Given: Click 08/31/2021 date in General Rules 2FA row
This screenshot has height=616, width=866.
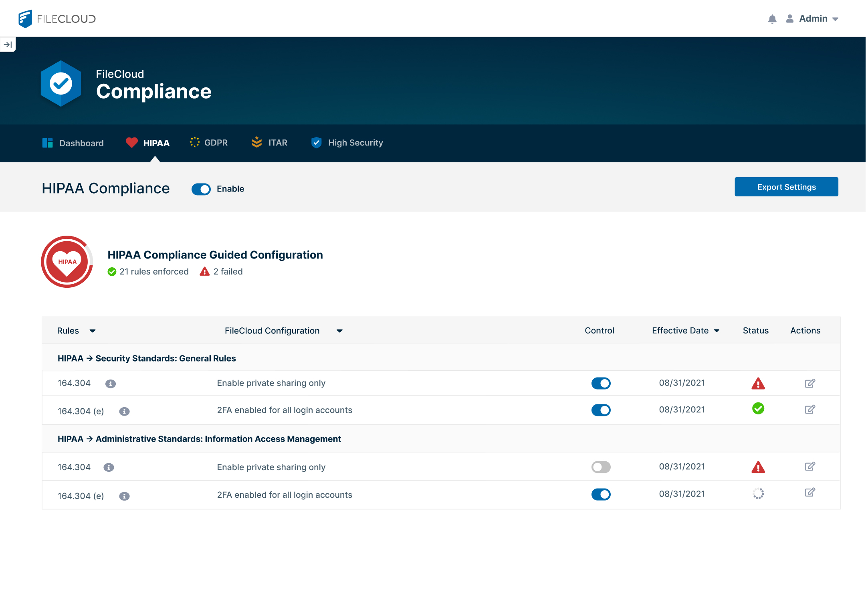Looking at the screenshot, I should 682,410.
